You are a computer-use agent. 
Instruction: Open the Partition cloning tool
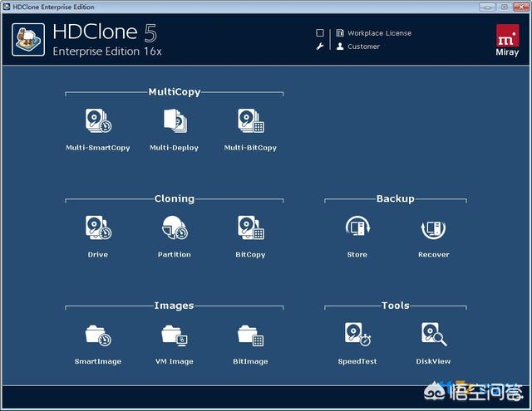click(x=175, y=228)
